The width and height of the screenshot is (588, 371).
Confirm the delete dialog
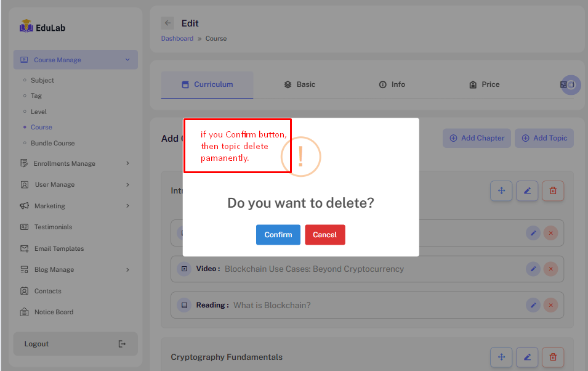pyautogui.click(x=278, y=235)
